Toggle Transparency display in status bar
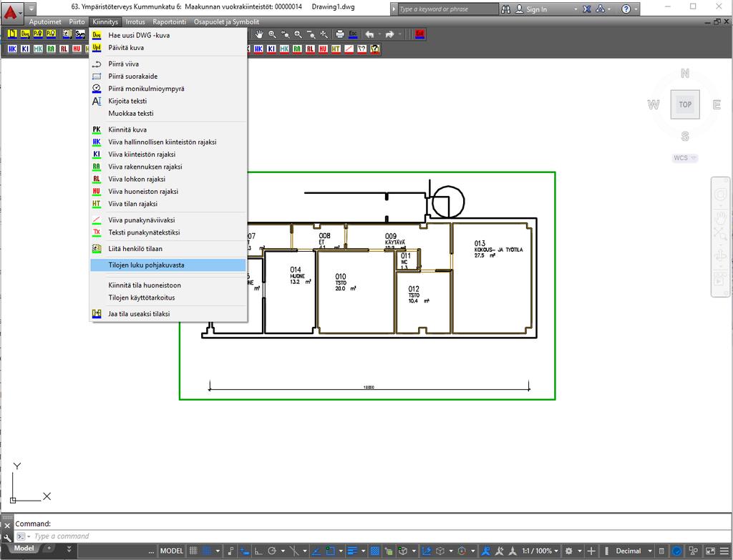This screenshot has width=733, height=560. click(x=375, y=551)
